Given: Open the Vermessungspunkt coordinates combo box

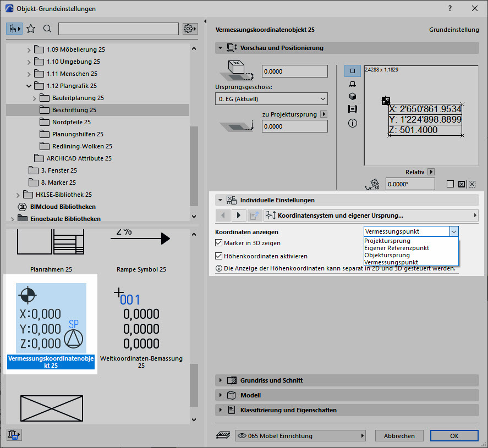Looking at the screenshot, I should (411, 231).
